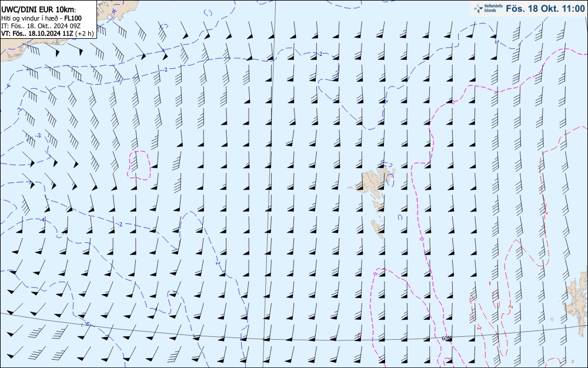
Task: Click the 'UWC/DINI EUR 10km' title
Action: click(39, 9)
